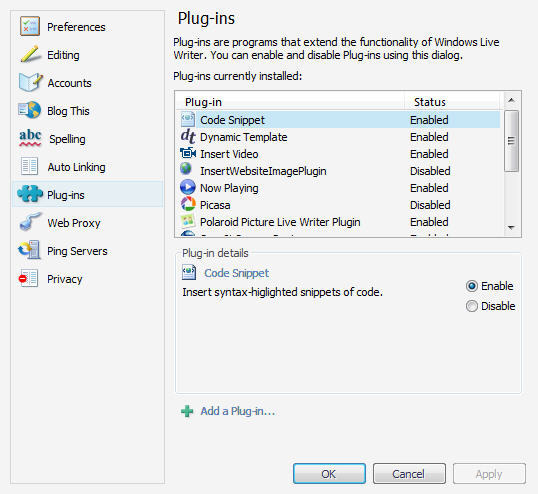The height and width of the screenshot is (494, 538).
Task: Click the Polaroid Picture plugin icon
Action: [188, 221]
